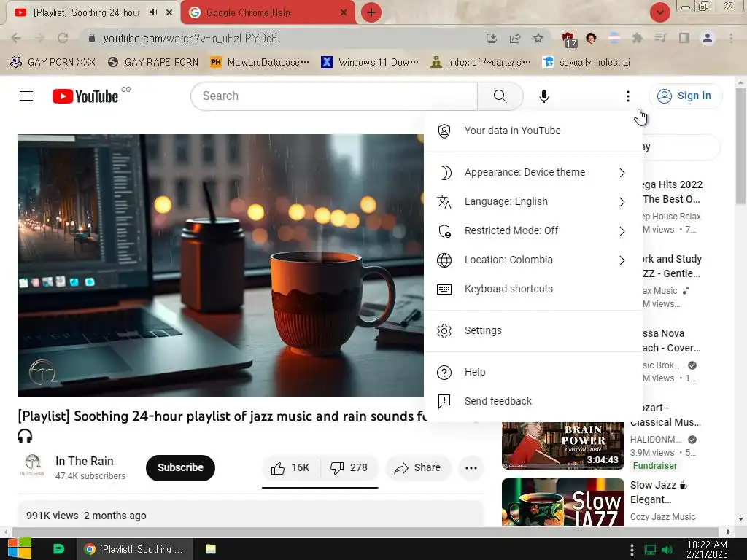Switch to the [Playlist] Soothing 24-hour tab
Viewport: 747px width, 560px height.
93,12
